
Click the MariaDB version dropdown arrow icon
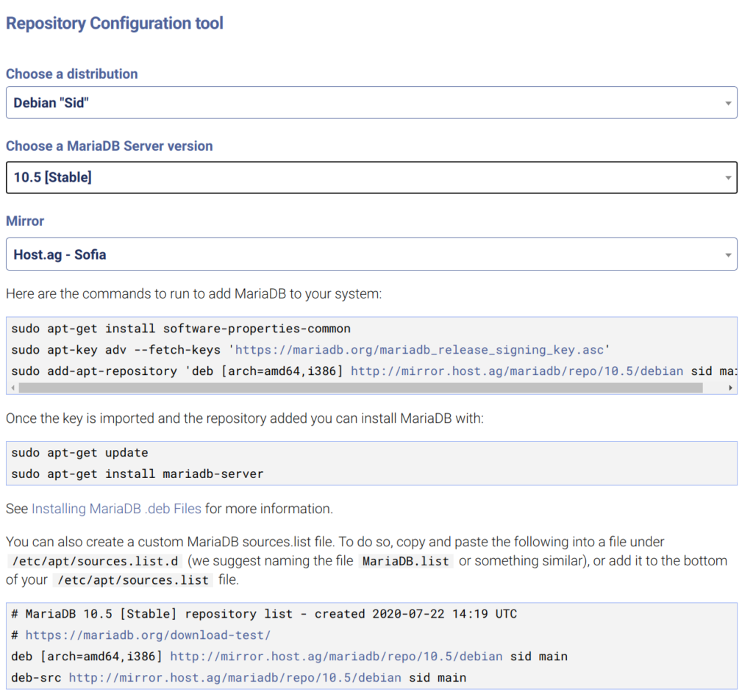[x=728, y=178]
